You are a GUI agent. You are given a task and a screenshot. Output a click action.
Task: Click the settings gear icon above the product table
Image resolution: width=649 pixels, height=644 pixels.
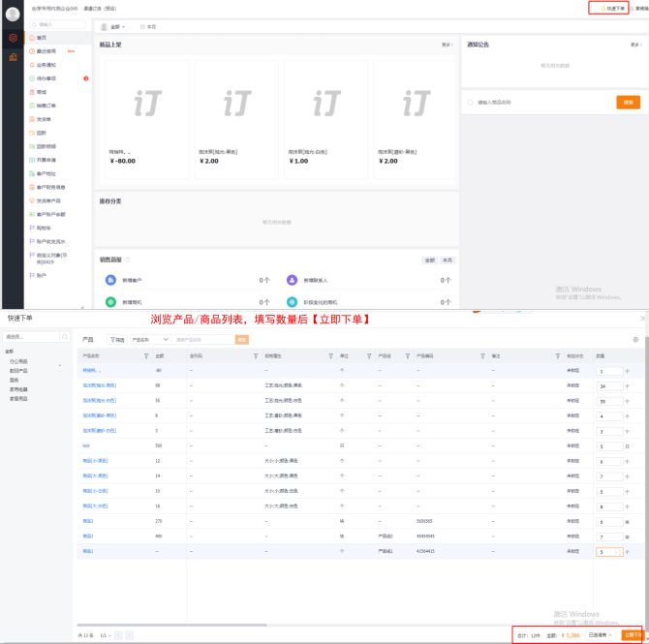(635, 340)
